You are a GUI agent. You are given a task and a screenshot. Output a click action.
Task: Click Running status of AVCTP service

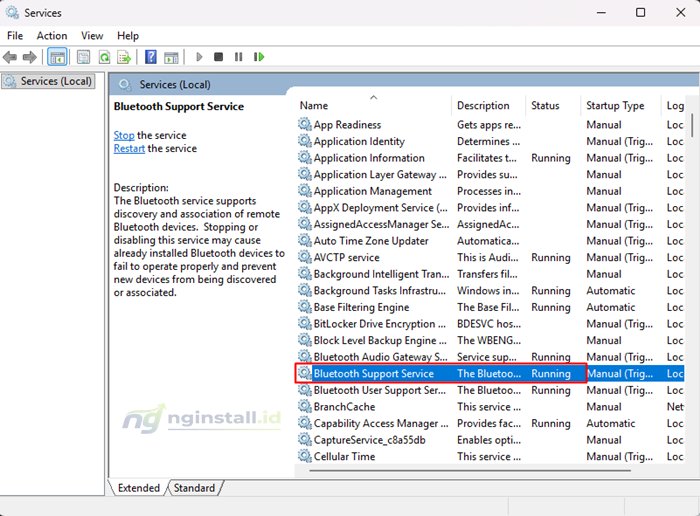[550, 258]
